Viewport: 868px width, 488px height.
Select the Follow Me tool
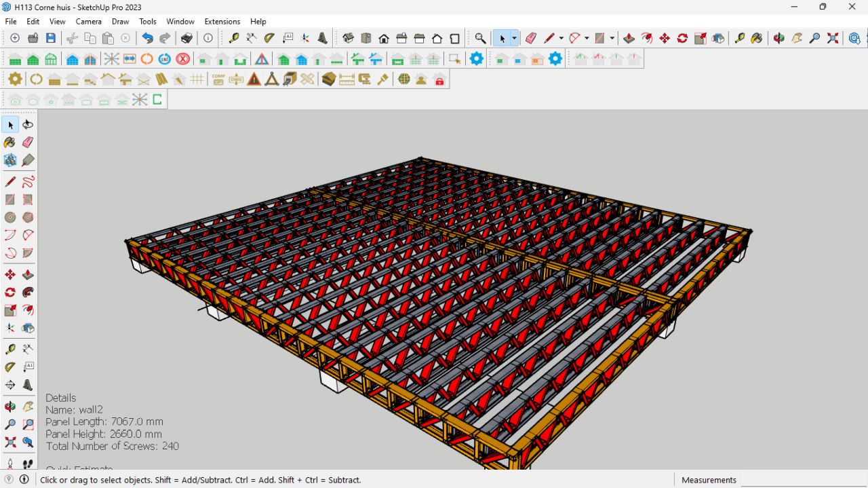[x=28, y=293]
